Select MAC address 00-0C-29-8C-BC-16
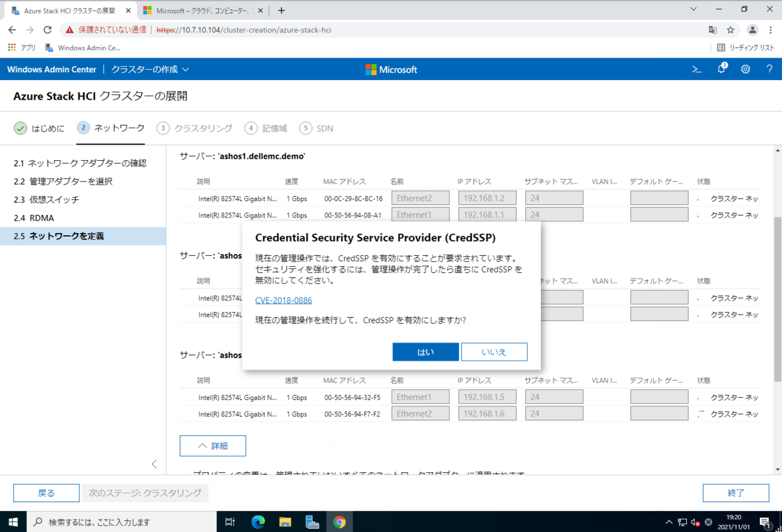Viewport: 782px width, 532px height. click(x=353, y=198)
